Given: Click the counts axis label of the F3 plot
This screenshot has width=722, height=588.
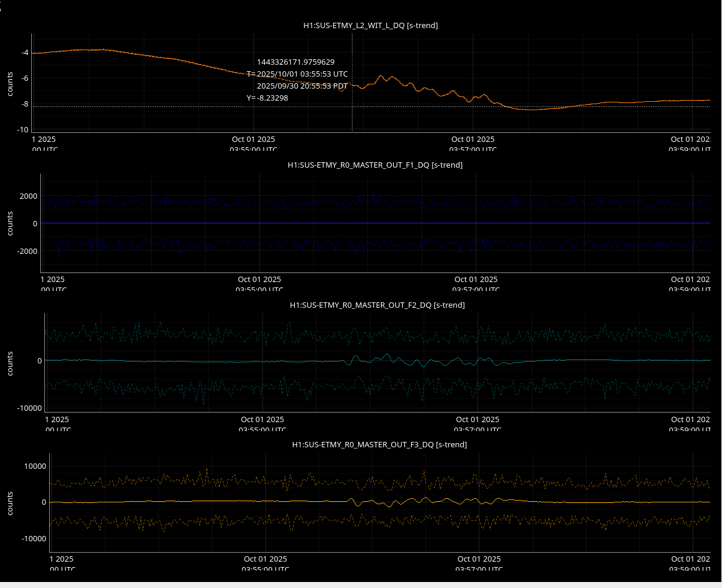Looking at the screenshot, I should [10, 503].
